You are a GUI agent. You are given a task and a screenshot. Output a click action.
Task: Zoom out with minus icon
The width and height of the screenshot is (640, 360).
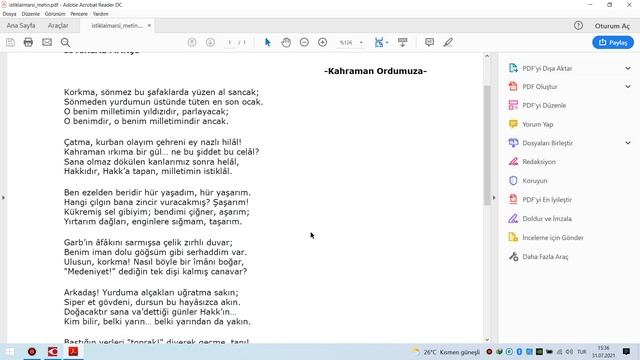pyautogui.click(x=304, y=42)
